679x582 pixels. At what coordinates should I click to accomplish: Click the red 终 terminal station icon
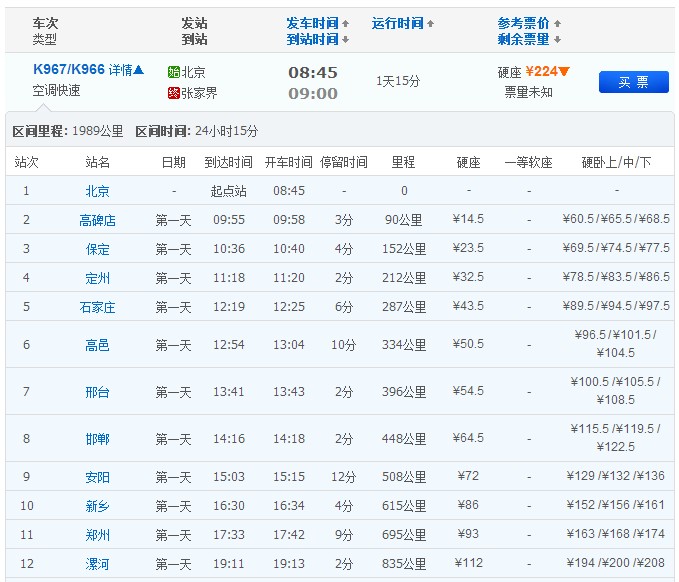[174, 93]
